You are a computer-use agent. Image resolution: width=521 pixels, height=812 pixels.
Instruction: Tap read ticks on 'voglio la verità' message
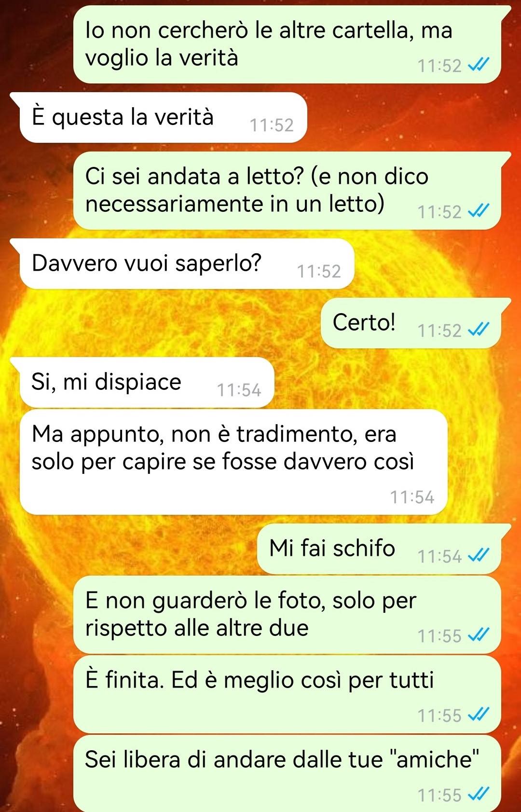coord(479,65)
